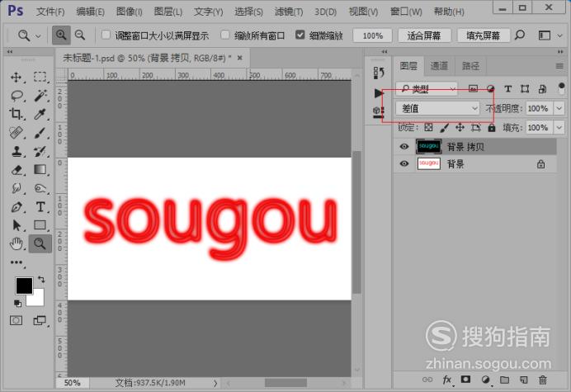This screenshot has width=571, height=392.
Task: Click the Zoom In mode icon
Action: coord(61,35)
